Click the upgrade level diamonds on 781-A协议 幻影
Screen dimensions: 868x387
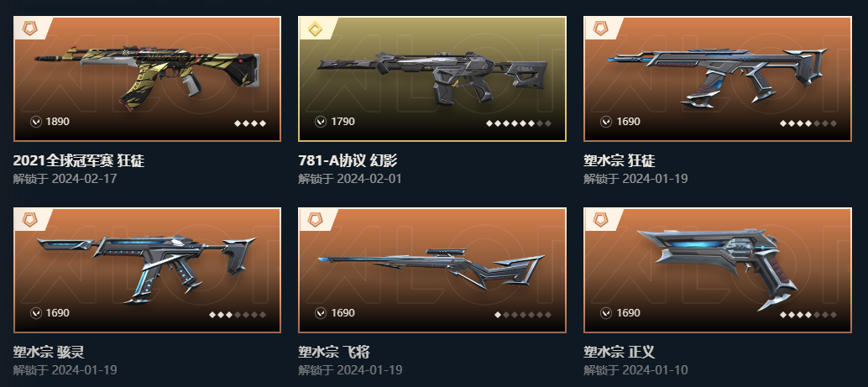[x=519, y=123]
